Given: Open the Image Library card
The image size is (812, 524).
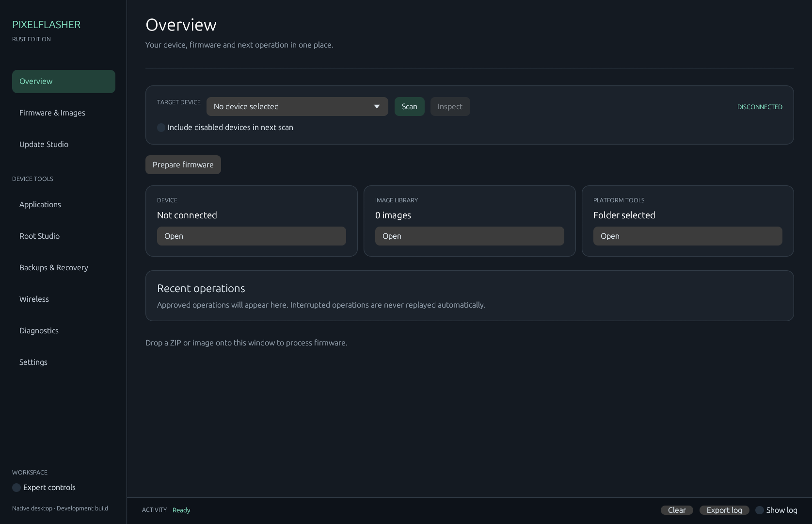Looking at the screenshot, I should pyautogui.click(x=470, y=236).
